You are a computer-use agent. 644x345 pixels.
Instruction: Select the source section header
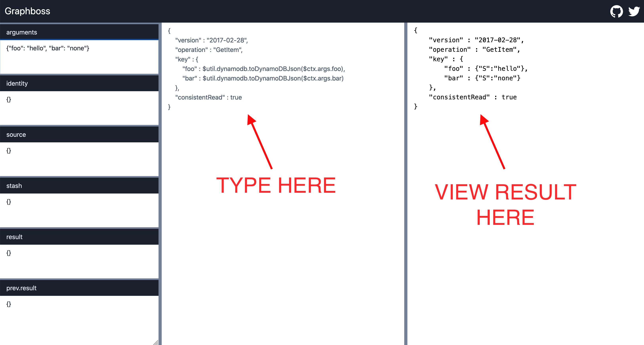pyautogui.click(x=79, y=135)
